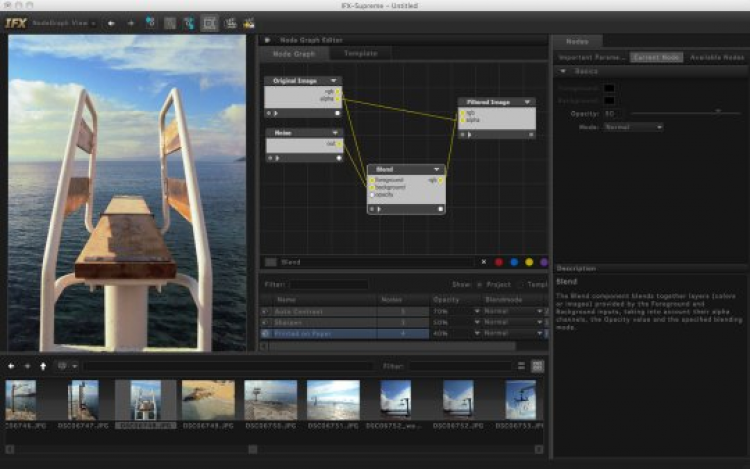Collapse the Blend node using its header arrow

point(437,169)
